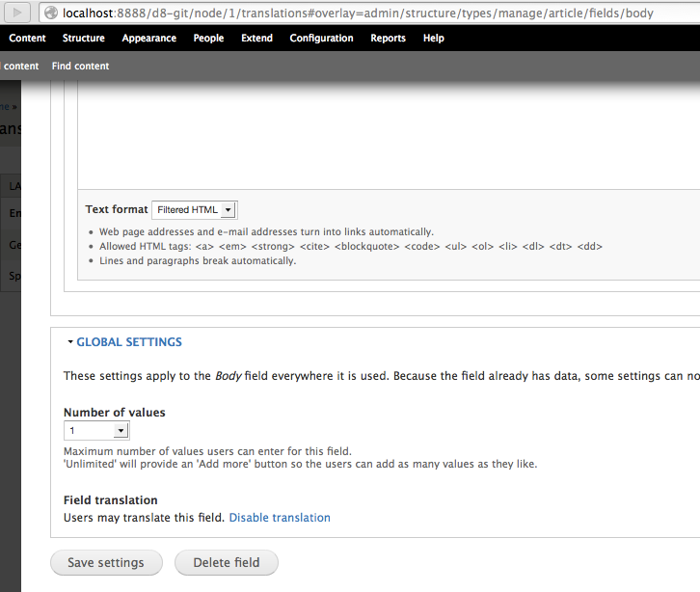Click 'Users may translate this field.' text
The width and height of the screenshot is (700, 592).
[x=144, y=518]
